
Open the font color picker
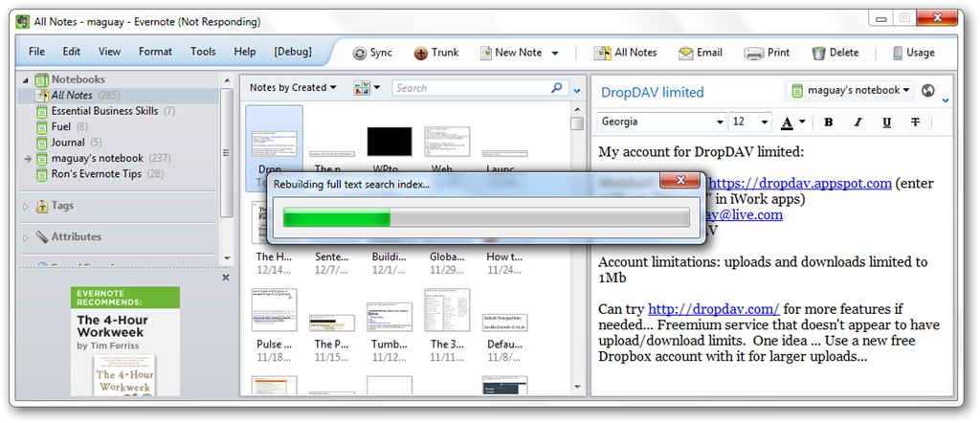pyautogui.click(x=792, y=122)
